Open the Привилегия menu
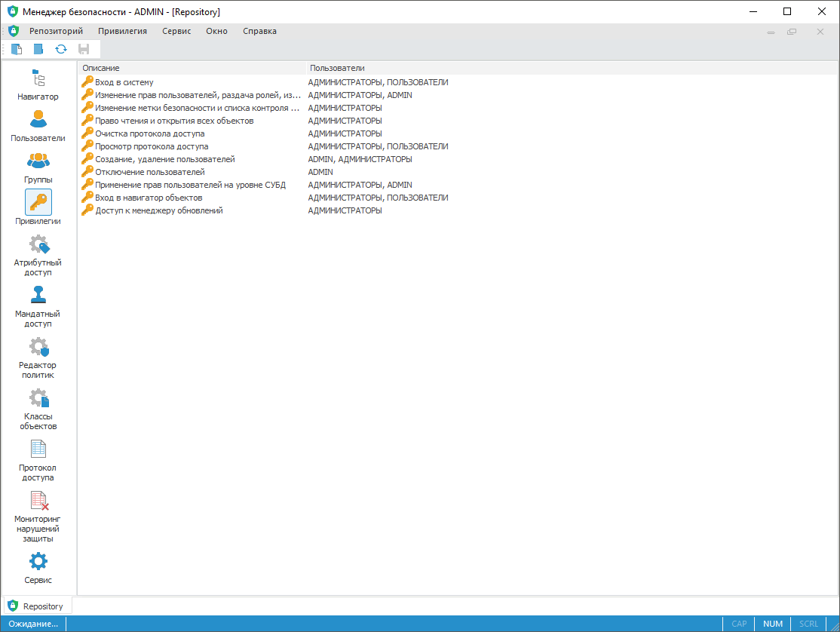Image resolution: width=840 pixels, height=632 pixels. point(123,31)
